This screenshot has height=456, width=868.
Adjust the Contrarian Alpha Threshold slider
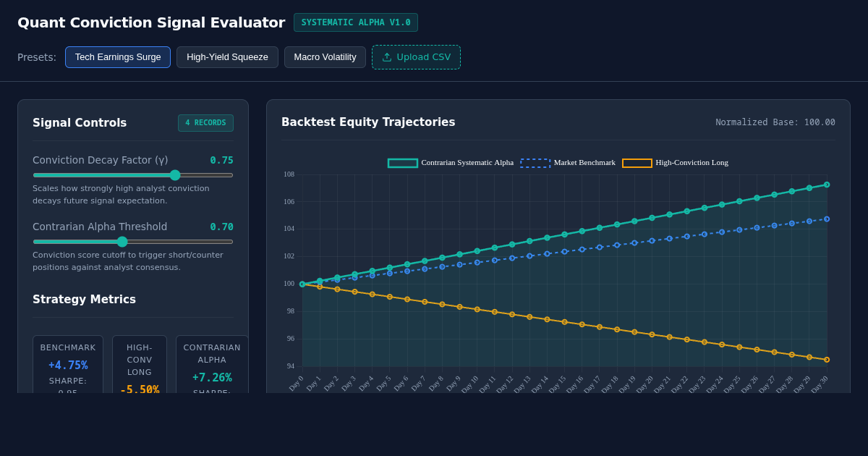(x=133, y=242)
